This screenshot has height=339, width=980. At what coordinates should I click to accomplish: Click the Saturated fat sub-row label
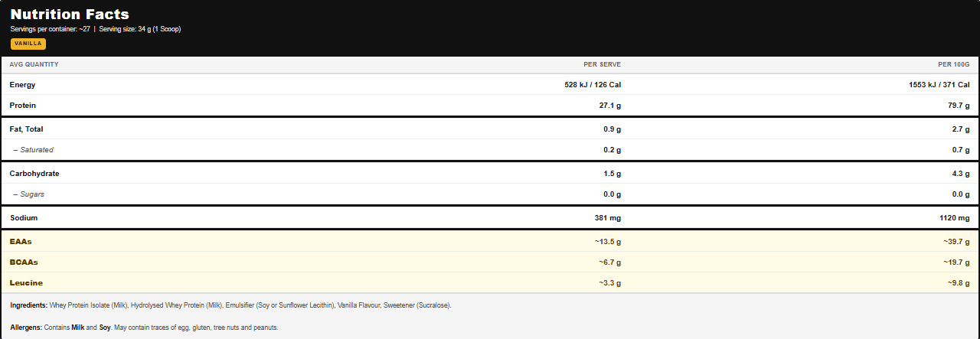pos(34,150)
